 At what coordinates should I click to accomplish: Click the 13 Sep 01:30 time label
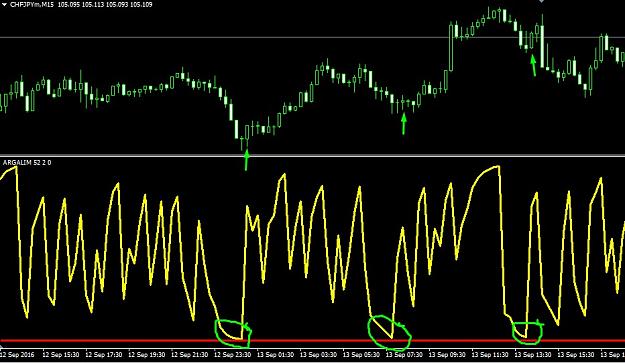pyautogui.click(x=275, y=354)
